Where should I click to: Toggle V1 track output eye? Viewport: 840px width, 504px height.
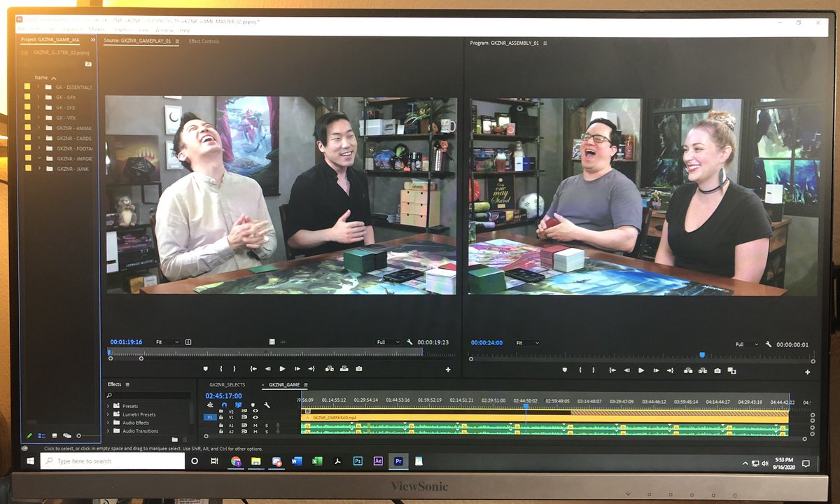coord(255,417)
